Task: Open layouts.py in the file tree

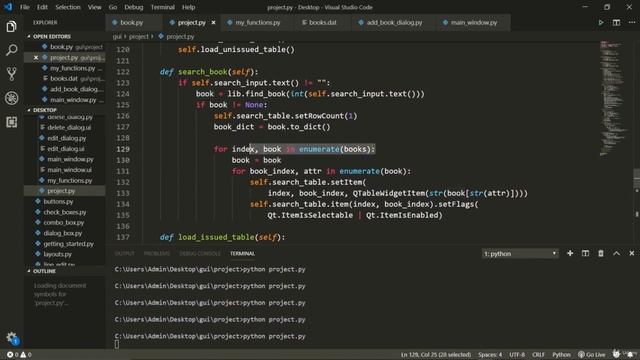Action: [x=65, y=254]
